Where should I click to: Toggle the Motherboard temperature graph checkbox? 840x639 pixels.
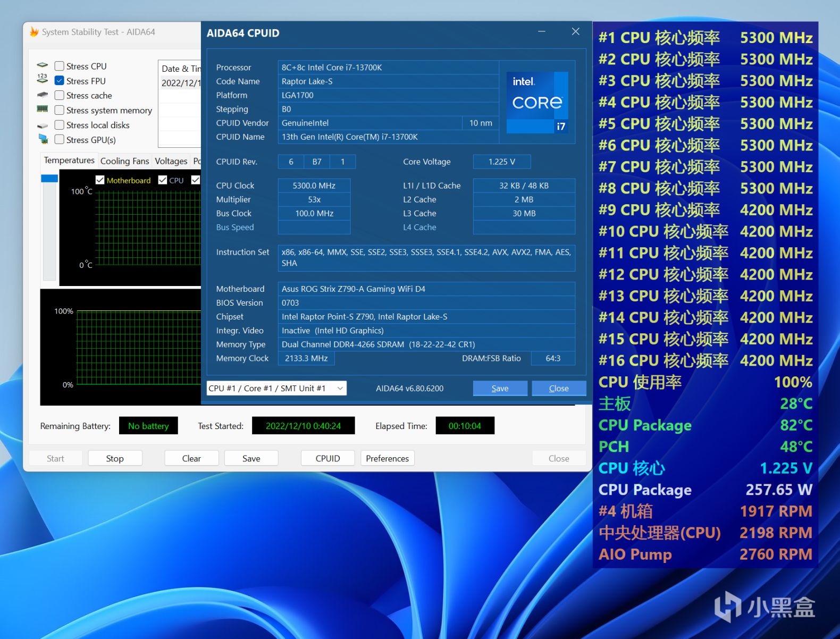[x=100, y=180]
